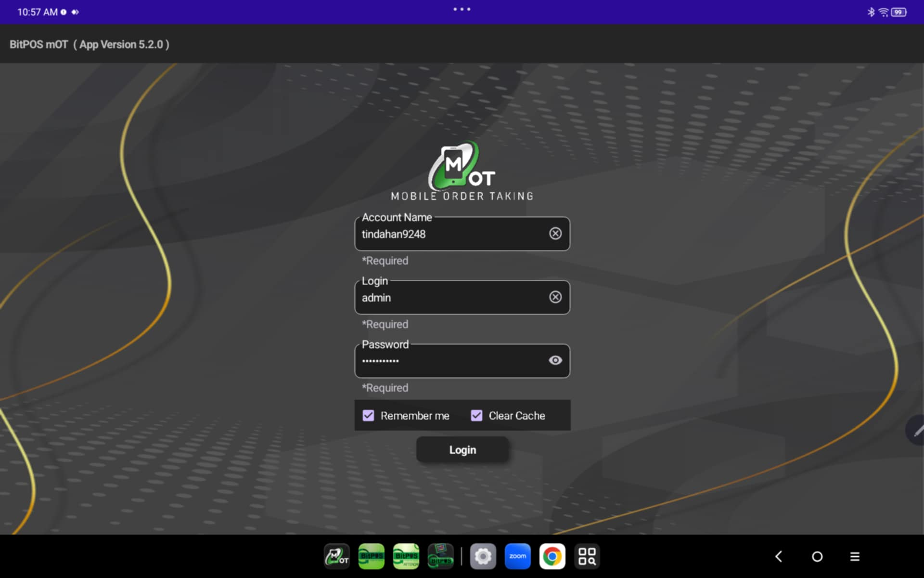Click the *Required hint under Account Name
924x578 pixels.
click(x=385, y=261)
